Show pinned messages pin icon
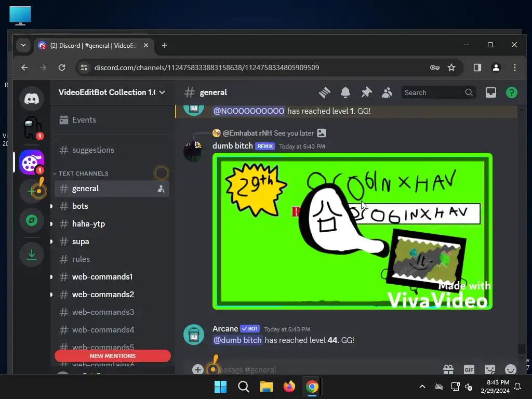Image resolution: width=532 pixels, height=399 pixels. click(x=366, y=92)
